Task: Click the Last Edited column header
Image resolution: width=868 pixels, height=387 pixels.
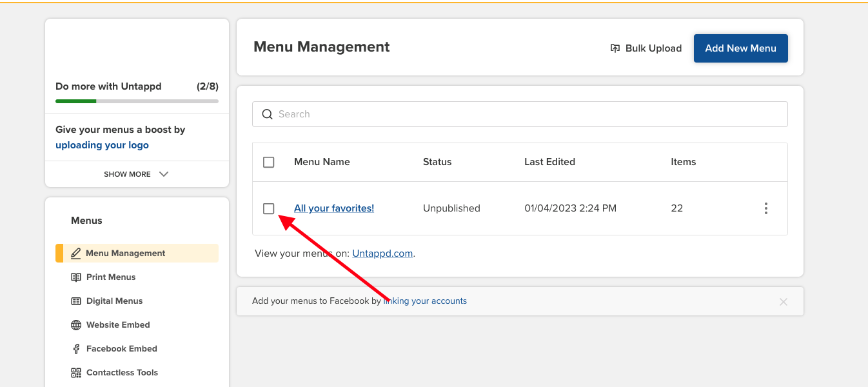Action: [x=549, y=162]
